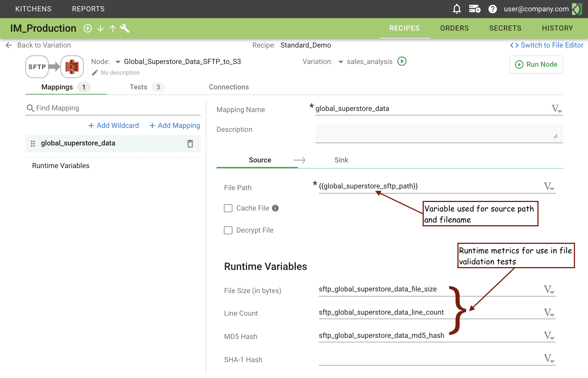Enable the Decrypt File checkbox
The width and height of the screenshot is (588, 378).
coord(228,230)
